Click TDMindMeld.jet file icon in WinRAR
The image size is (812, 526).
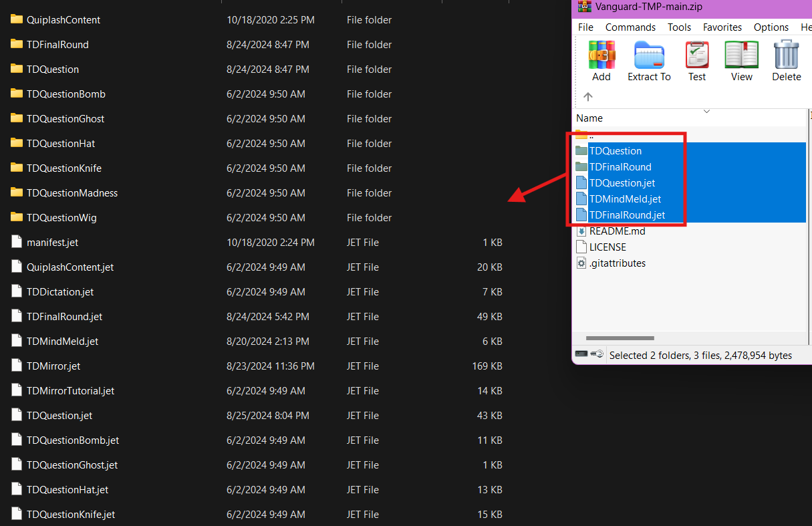581,199
